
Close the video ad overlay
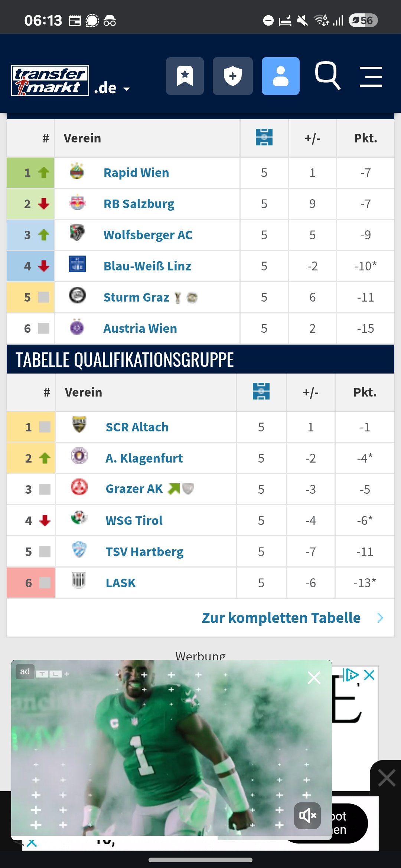click(x=314, y=678)
